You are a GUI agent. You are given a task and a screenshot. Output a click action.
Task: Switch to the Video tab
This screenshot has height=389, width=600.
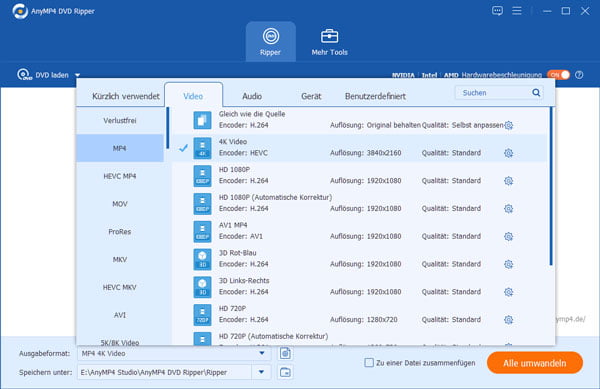(193, 95)
